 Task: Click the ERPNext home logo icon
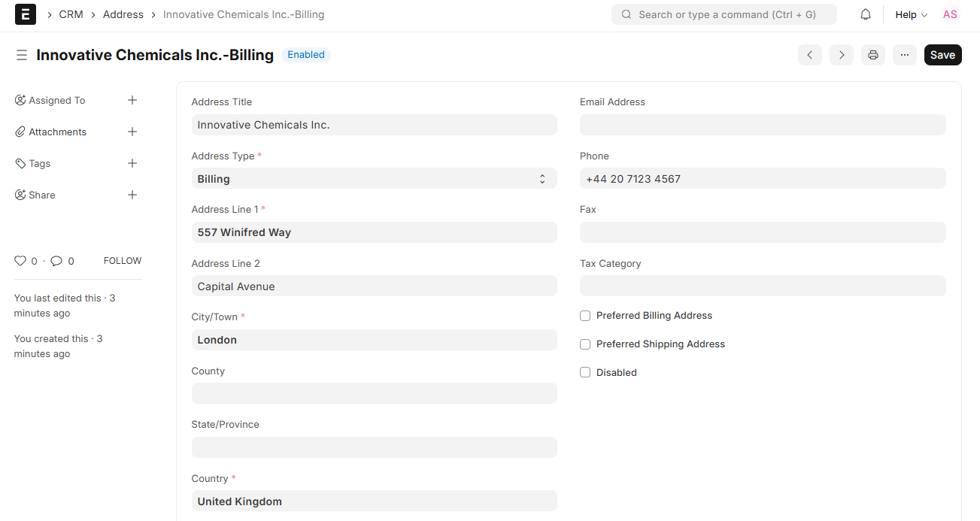point(26,14)
